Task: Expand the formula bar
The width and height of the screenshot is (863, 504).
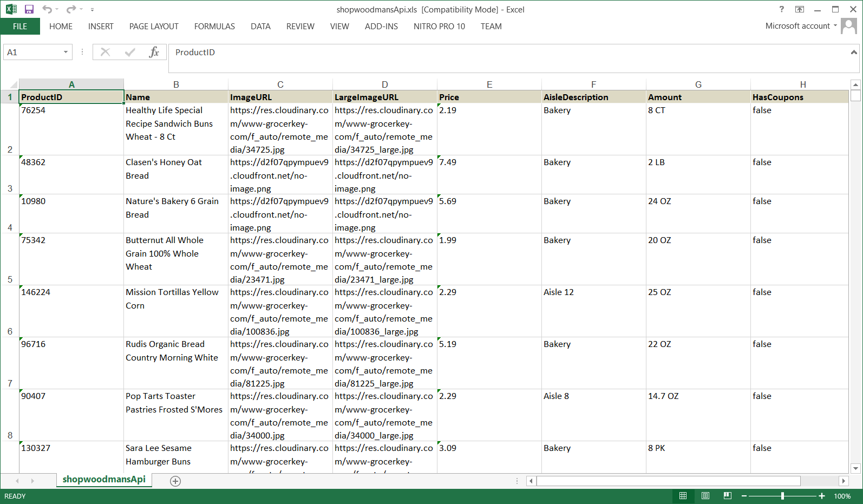Action: coord(854,52)
